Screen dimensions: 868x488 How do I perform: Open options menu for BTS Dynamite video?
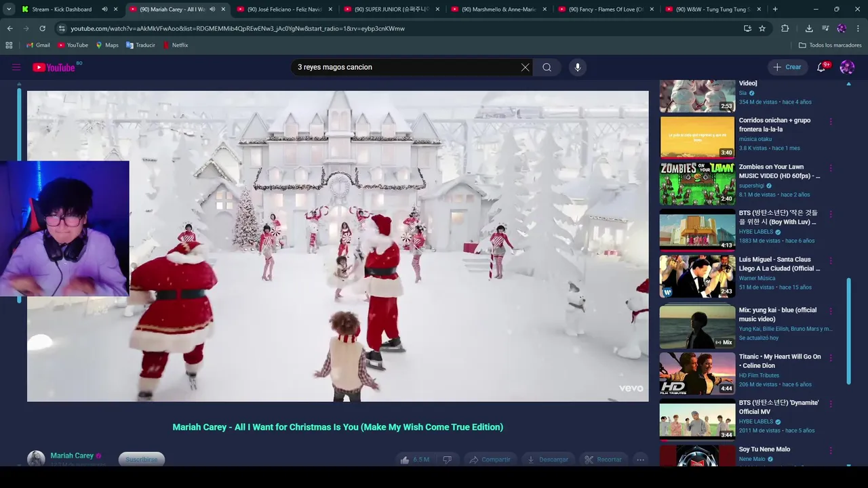click(831, 404)
